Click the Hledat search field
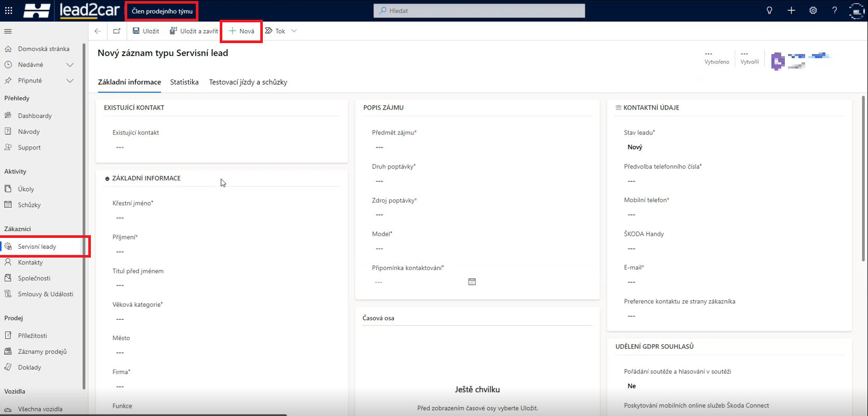Image resolution: width=868 pixels, height=416 pixels. 479,10
